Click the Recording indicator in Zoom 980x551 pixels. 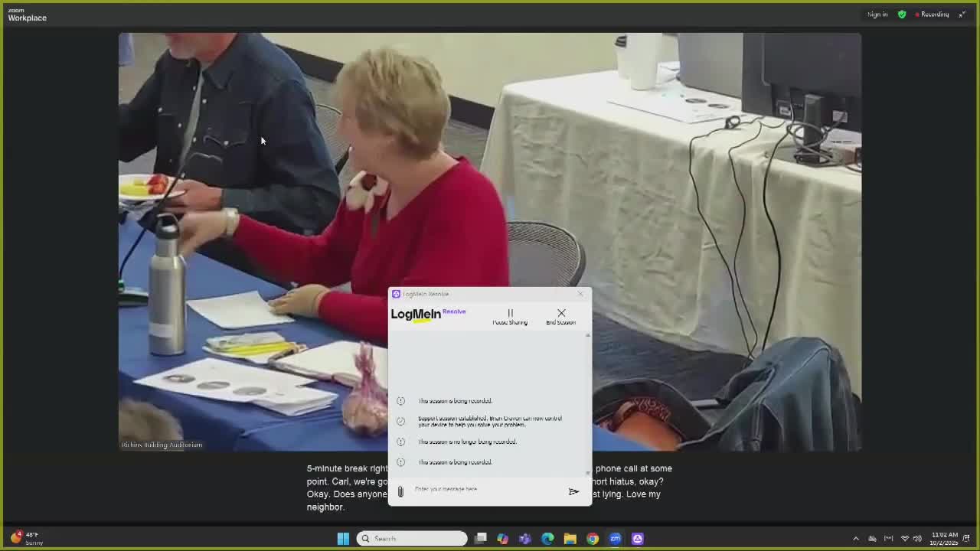[932, 15]
